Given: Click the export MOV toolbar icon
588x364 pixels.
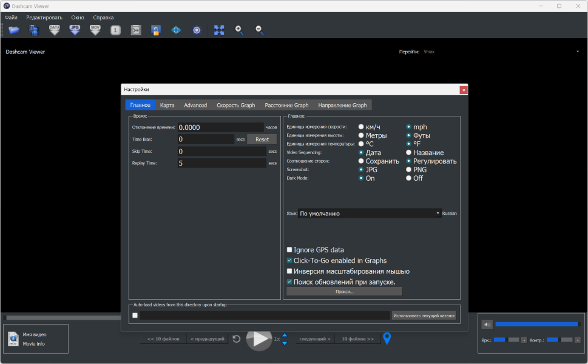Looking at the screenshot, I should (x=95, y=30).
